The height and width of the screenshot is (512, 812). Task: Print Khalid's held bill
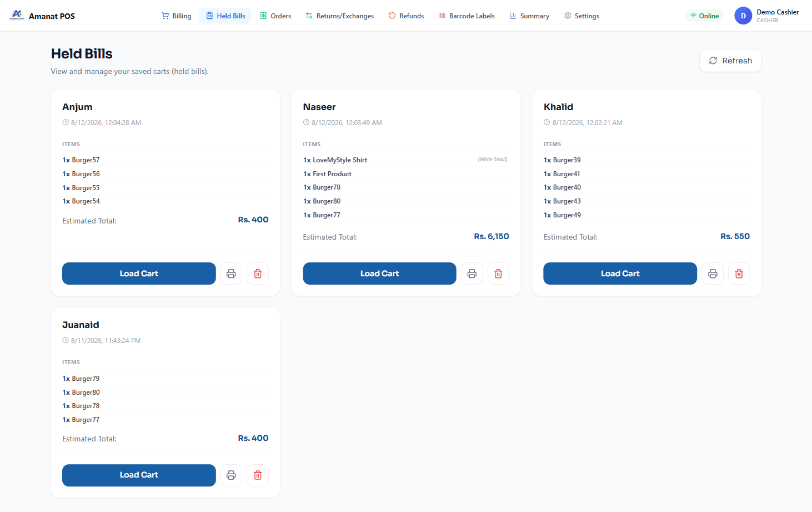[713, 274]
